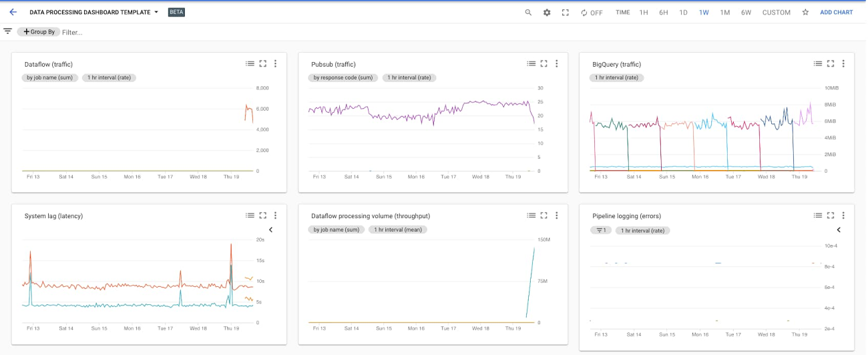Click the 'System lag (latency)' chart title
This screenshot has width=868, height=355.
click(53, 216)
